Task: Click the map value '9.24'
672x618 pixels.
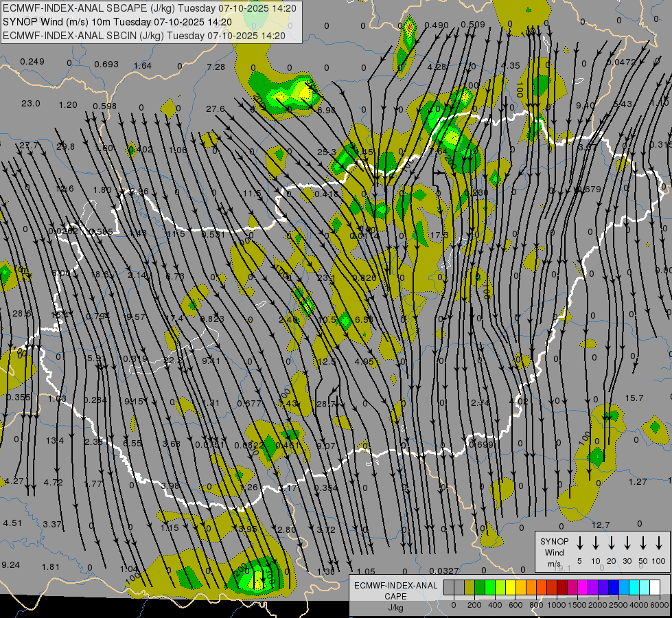Action: [11, 565]
